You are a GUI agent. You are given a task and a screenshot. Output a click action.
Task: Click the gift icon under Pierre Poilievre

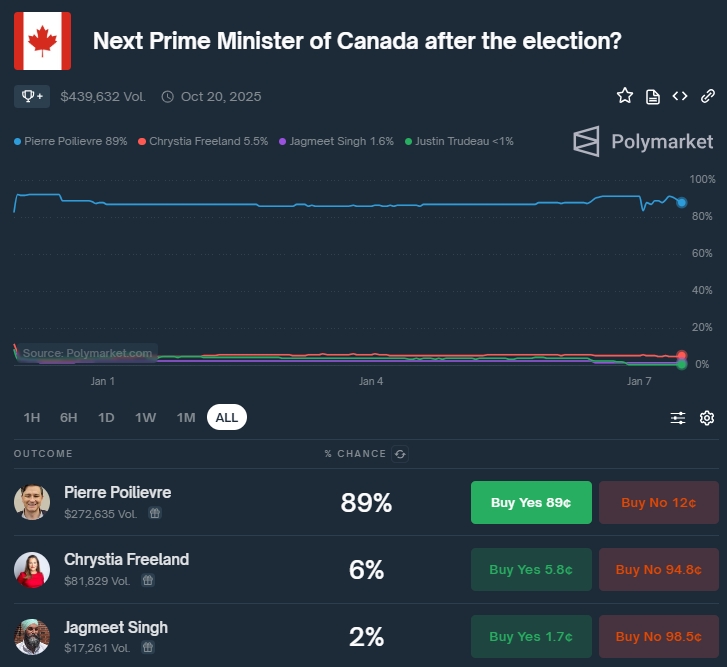pyautogui.click(x=155, y=513)
